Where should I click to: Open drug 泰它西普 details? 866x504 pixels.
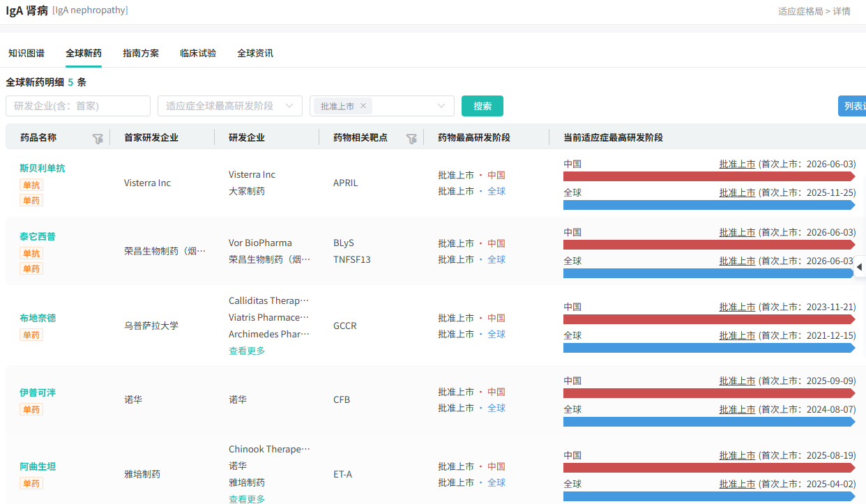(x=38, y=236)
